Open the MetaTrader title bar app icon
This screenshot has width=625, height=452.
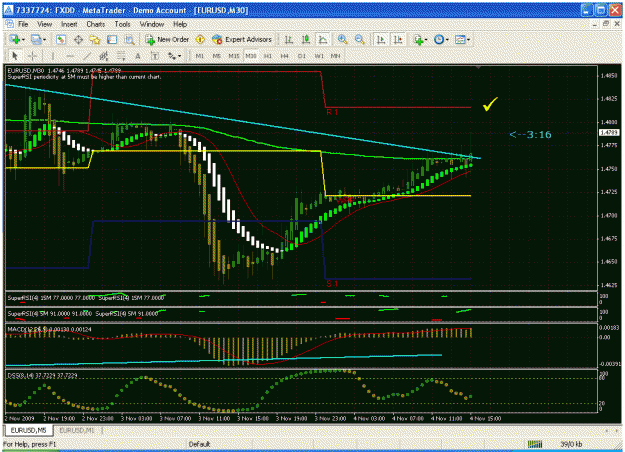(x=8, y=10)
